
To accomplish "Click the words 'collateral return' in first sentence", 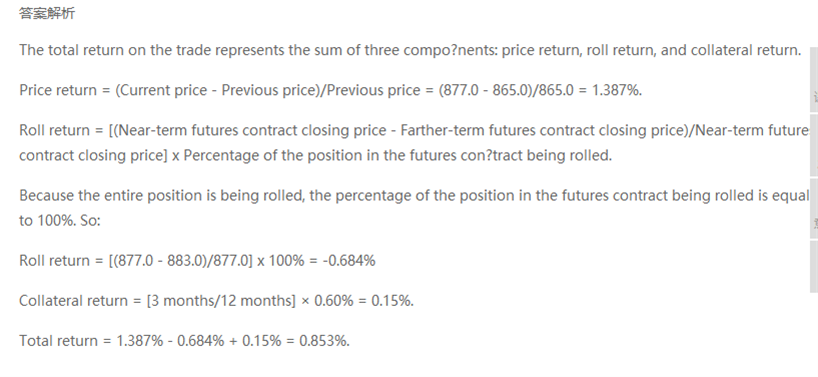I will (745, 50).
